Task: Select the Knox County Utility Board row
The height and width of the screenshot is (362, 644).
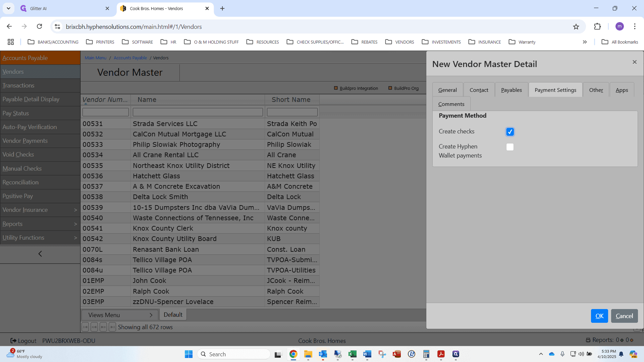Action: (x=201, y=239)
